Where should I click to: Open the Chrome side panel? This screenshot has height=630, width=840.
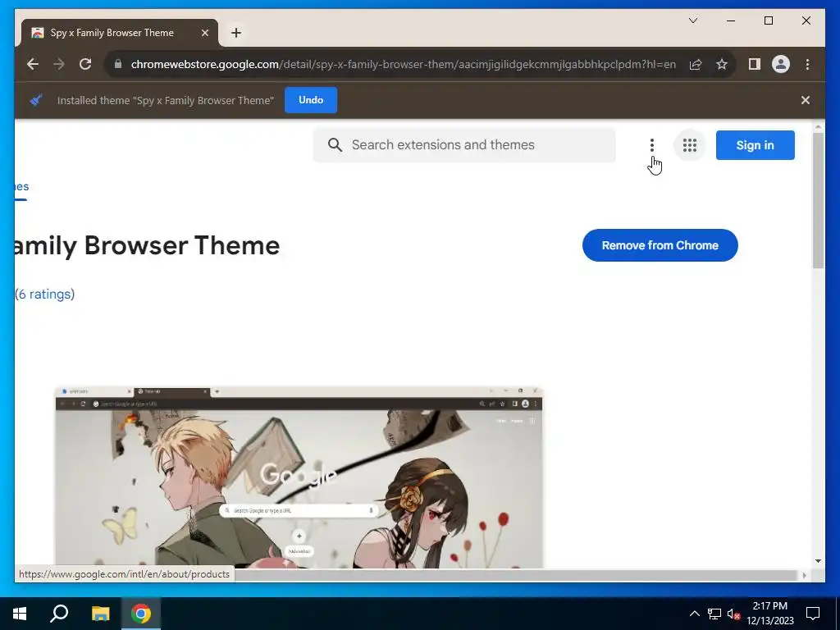coord(755,64)
